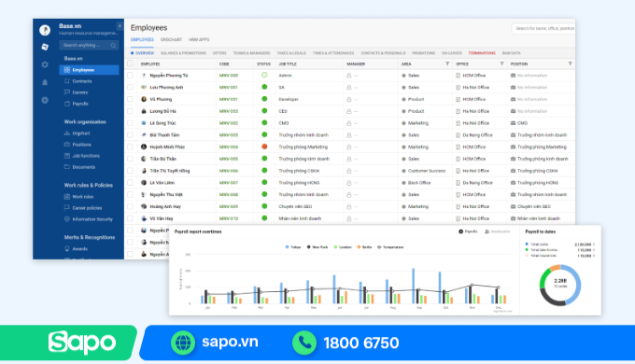Open Orgchart under Work organization
The image size is (635, 364).
[x=77, y=133]
